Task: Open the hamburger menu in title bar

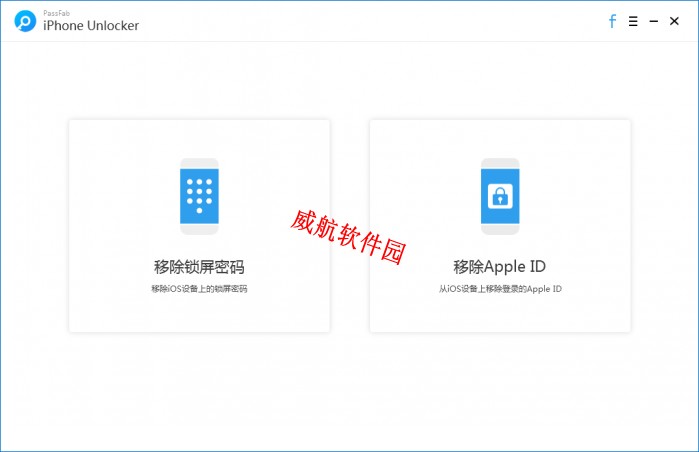Action: [633, 21]
